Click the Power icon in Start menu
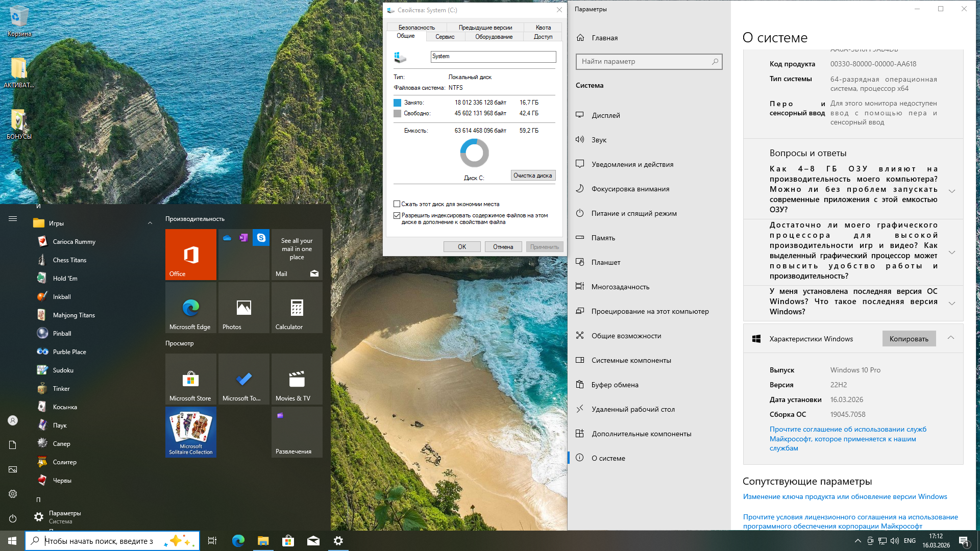Viewport: 980px width, 551px height. coord(13,518)
